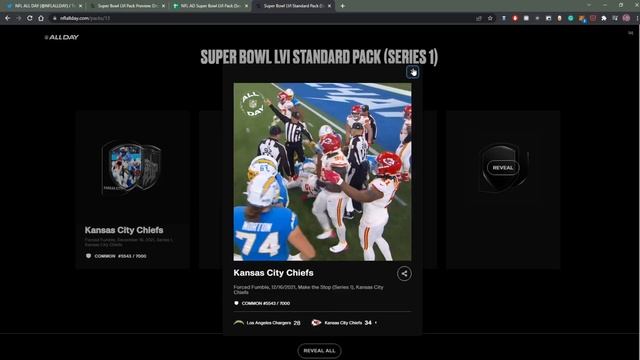Click the common rarity shield icon in the overlay
This screenshot has height=360, width=640.
tap(236, 303)
